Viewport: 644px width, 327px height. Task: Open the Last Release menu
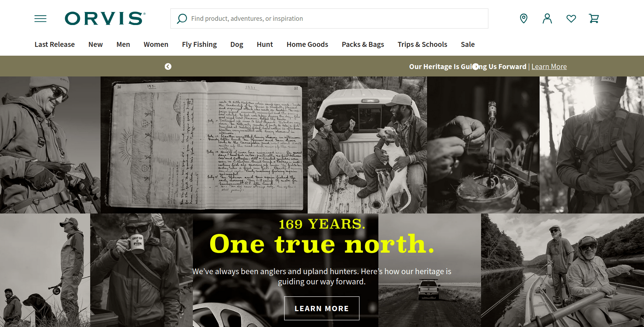pyautogui.click(x=55, y=44)
